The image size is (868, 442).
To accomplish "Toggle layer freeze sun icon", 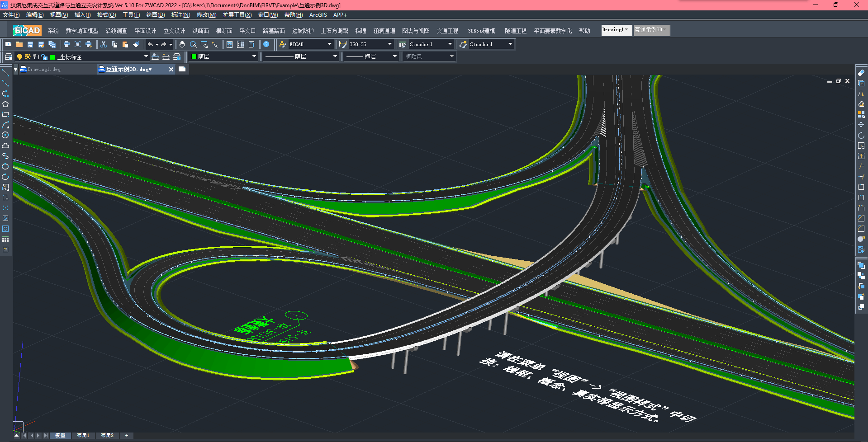I will 28,57.
